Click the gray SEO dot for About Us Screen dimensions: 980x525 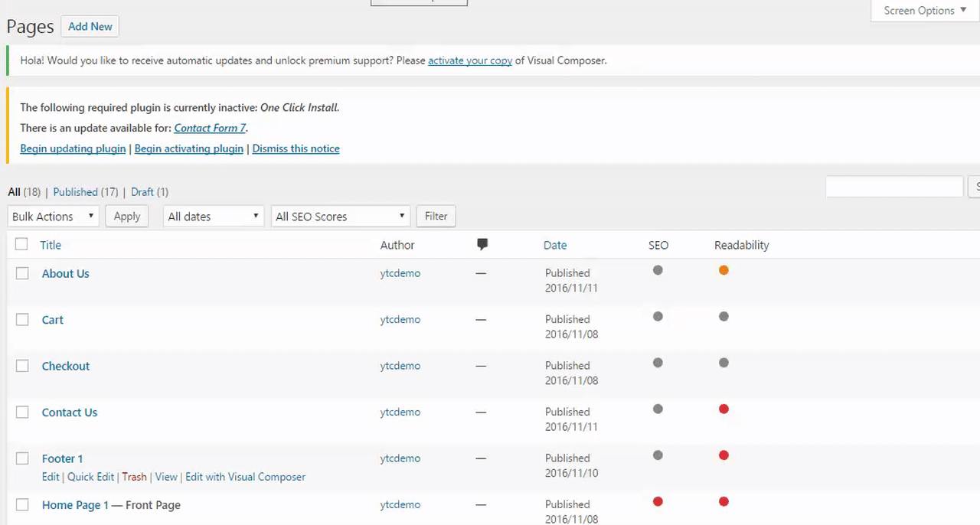pyautogui.click(x=658, y=270)
